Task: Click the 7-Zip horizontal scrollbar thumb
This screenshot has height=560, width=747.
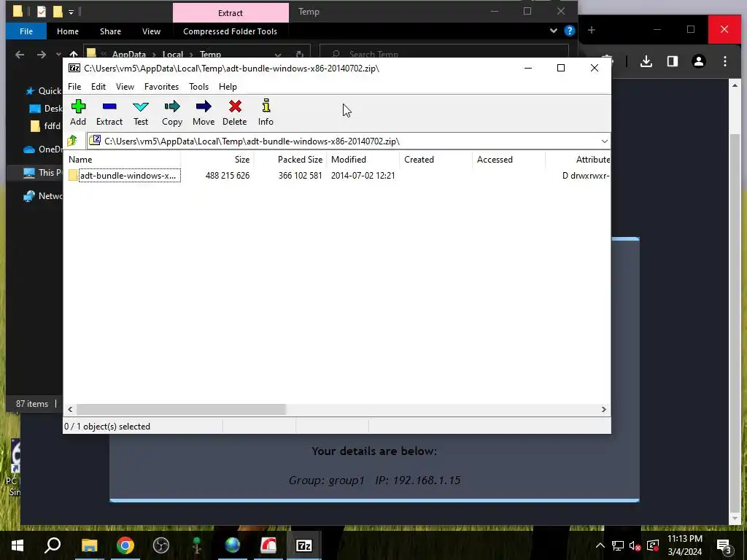Action: tap(181, 409)
